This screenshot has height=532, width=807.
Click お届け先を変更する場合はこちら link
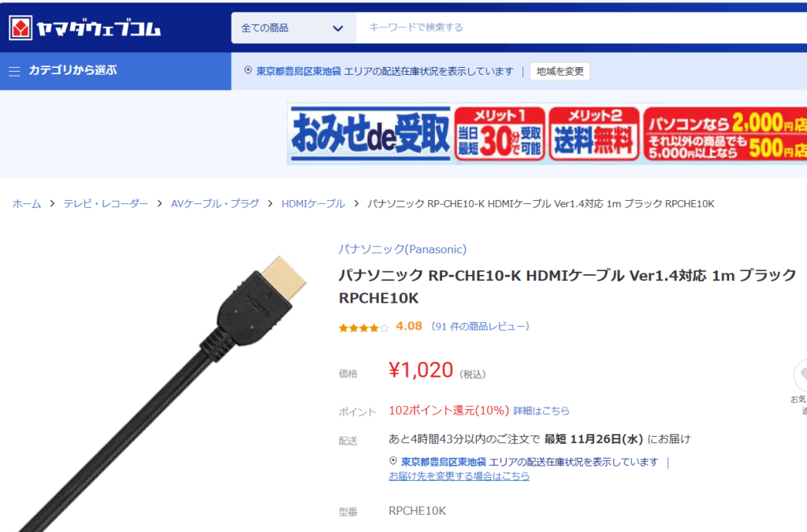tap(459, 476)
